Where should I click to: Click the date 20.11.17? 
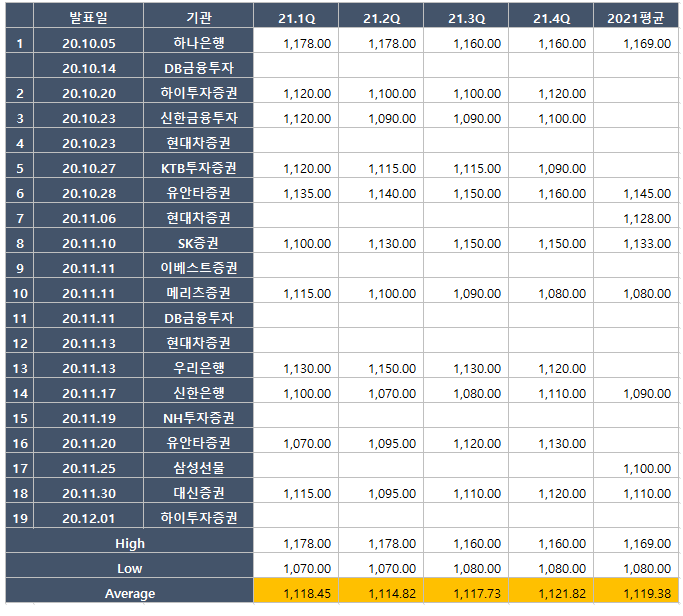(88, 393)
